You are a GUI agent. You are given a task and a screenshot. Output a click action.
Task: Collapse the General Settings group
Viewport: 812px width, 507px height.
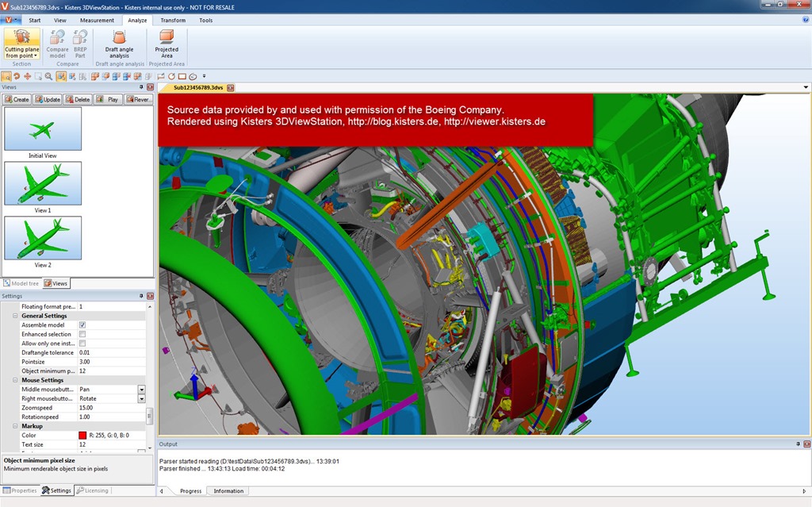(15, 316)
